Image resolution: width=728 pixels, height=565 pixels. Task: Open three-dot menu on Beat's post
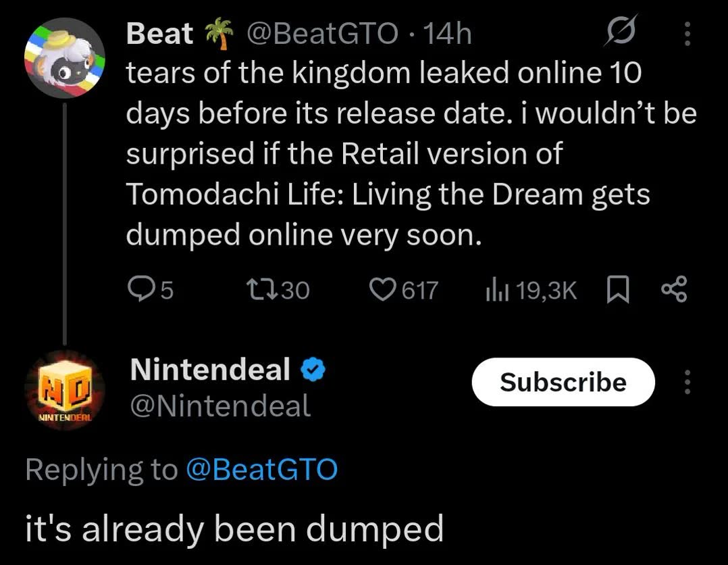687,34
